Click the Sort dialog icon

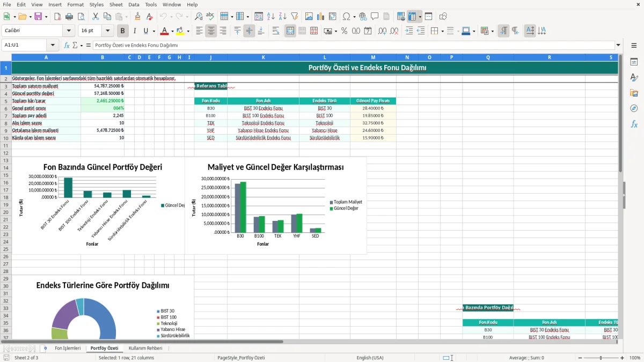(x=259, y=17)
